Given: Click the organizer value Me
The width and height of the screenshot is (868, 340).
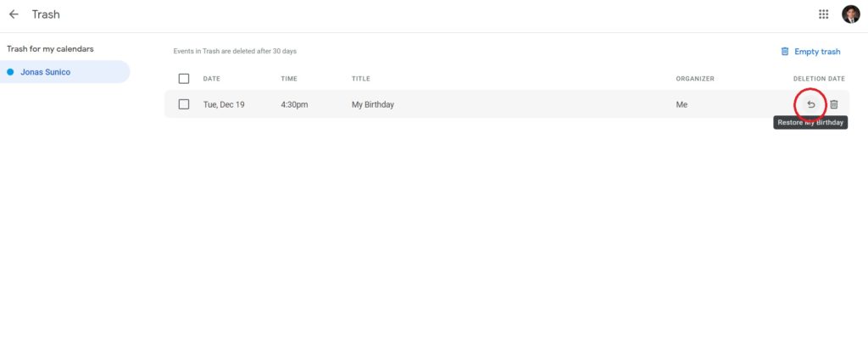Looking at the screenshot, I should [682, 104].
